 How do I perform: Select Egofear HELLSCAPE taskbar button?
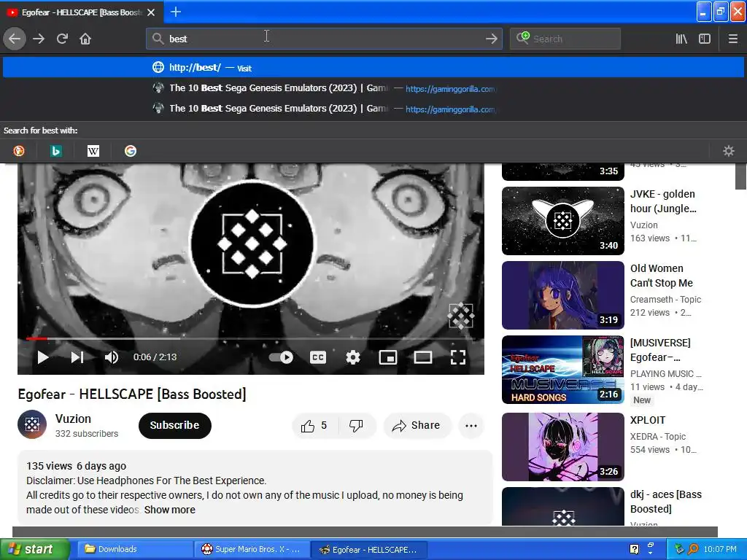click(x=368, y=550)
